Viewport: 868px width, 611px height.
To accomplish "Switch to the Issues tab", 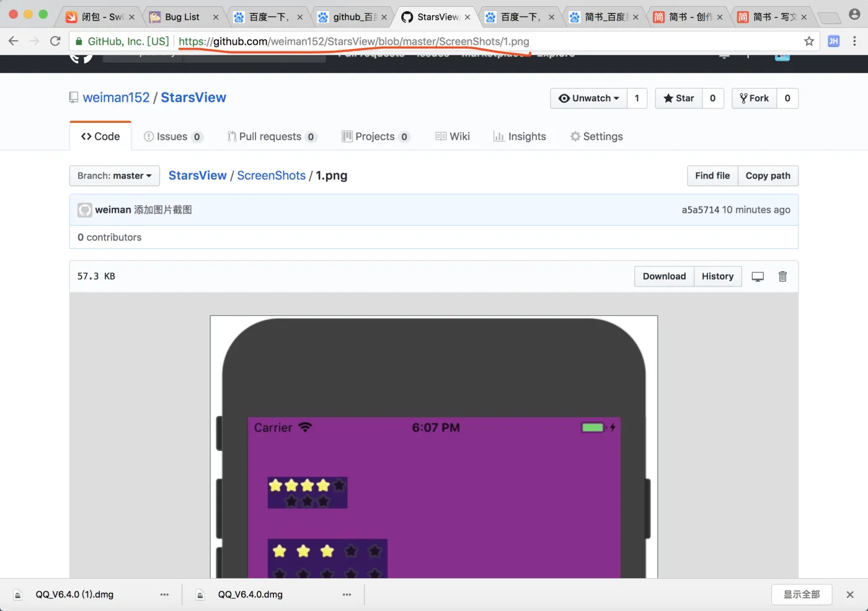I will click(172, 136).
